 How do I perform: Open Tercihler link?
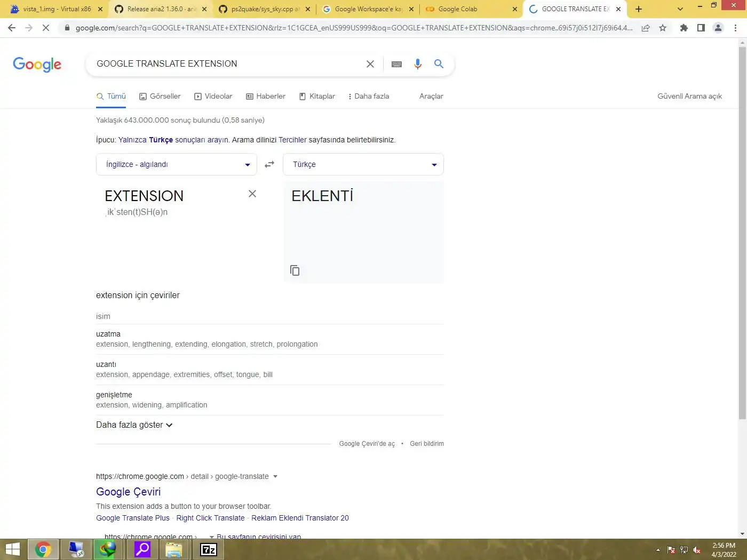point(292,140)
